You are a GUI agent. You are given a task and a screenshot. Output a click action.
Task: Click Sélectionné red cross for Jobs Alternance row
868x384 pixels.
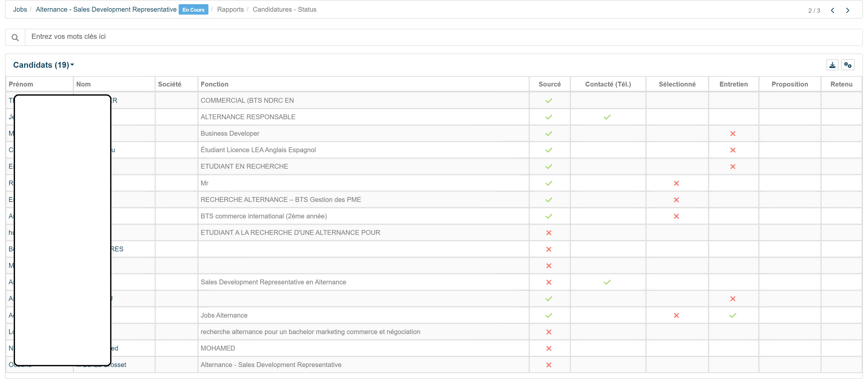(x=676, y=316)
